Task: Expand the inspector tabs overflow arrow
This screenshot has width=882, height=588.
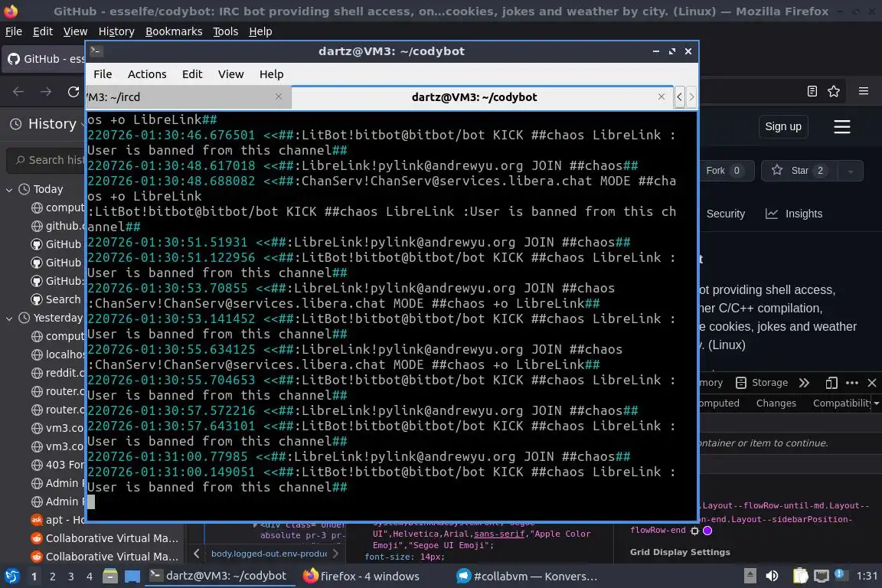Action: (877, 403)
